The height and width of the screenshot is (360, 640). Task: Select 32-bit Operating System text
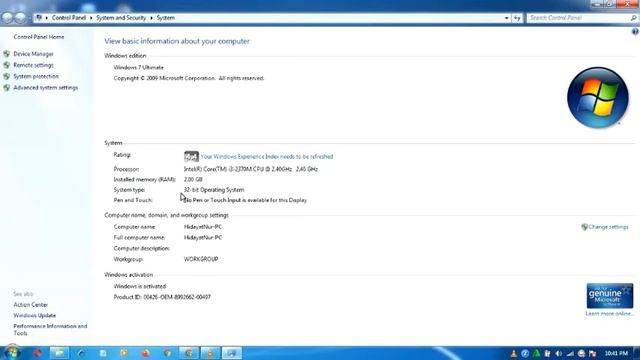pos(214,190)
